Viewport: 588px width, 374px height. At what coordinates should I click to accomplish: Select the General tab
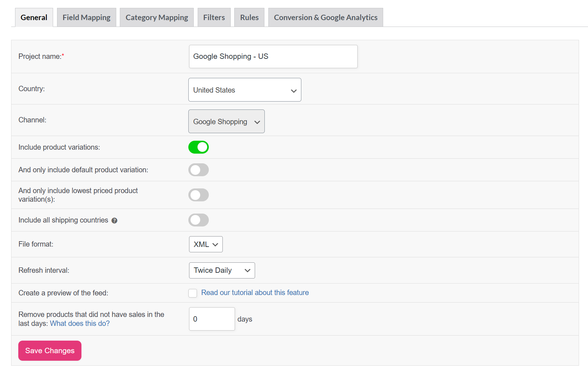(34, 18)
